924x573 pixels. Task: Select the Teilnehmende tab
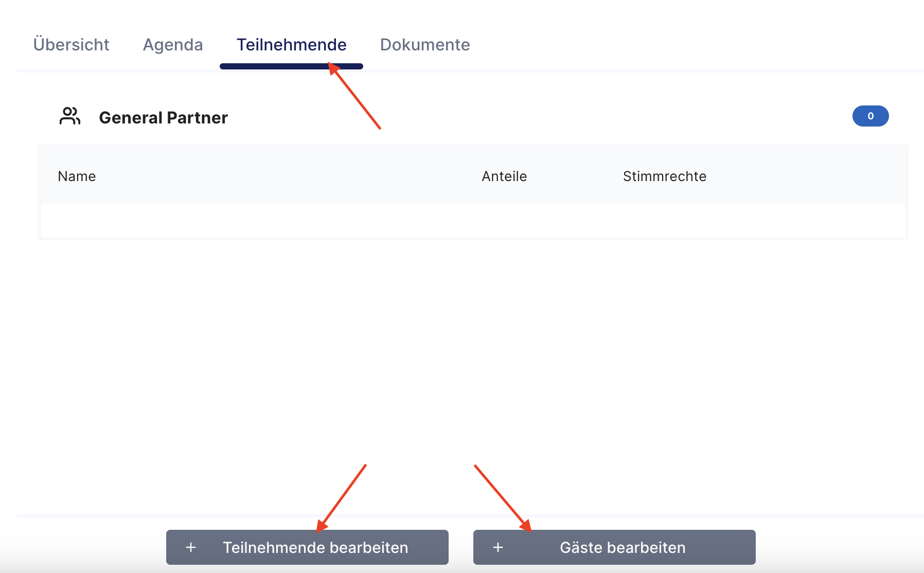click(x=292, y=45)
